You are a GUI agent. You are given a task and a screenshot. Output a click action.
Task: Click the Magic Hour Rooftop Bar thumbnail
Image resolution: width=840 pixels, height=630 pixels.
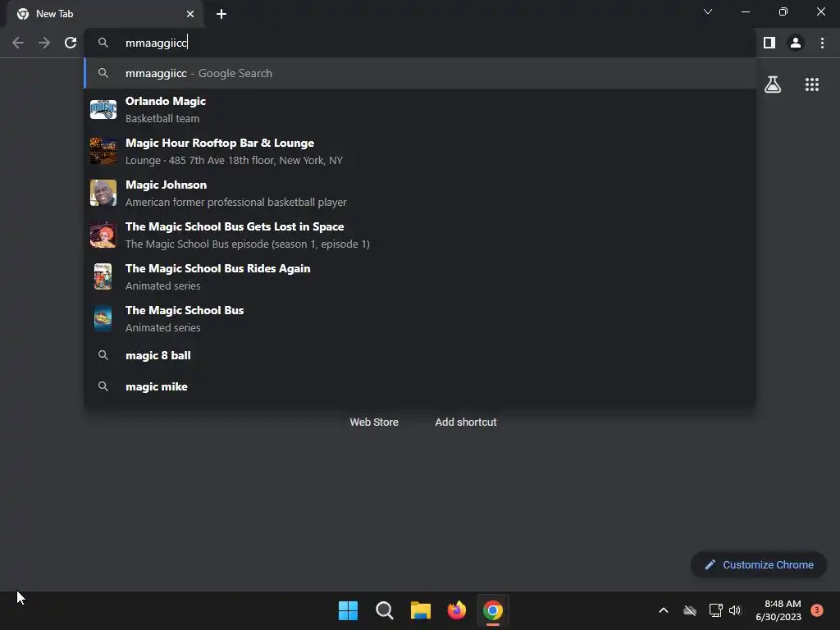pos(103,151)
